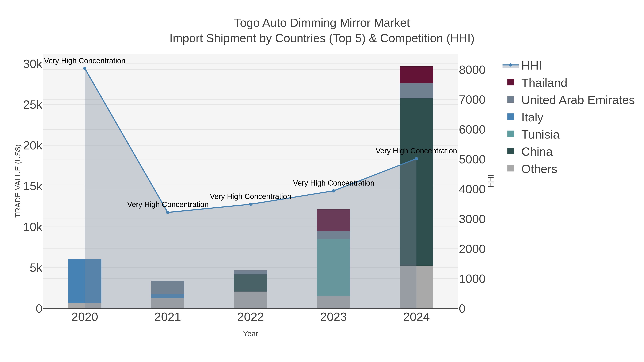Click the Others bar segment for 2022
Screen dimensions: 644x362
pyautogui.click(x=250, y=300)
